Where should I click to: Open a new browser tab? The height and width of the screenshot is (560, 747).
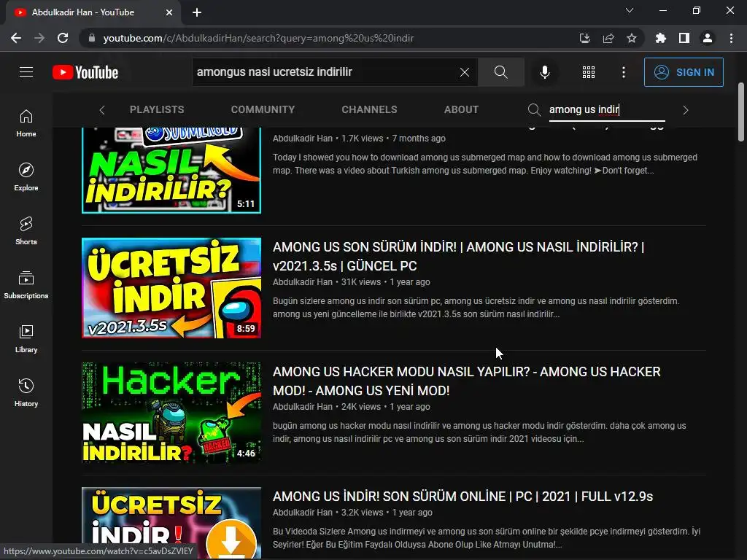[x=197, y=12]
